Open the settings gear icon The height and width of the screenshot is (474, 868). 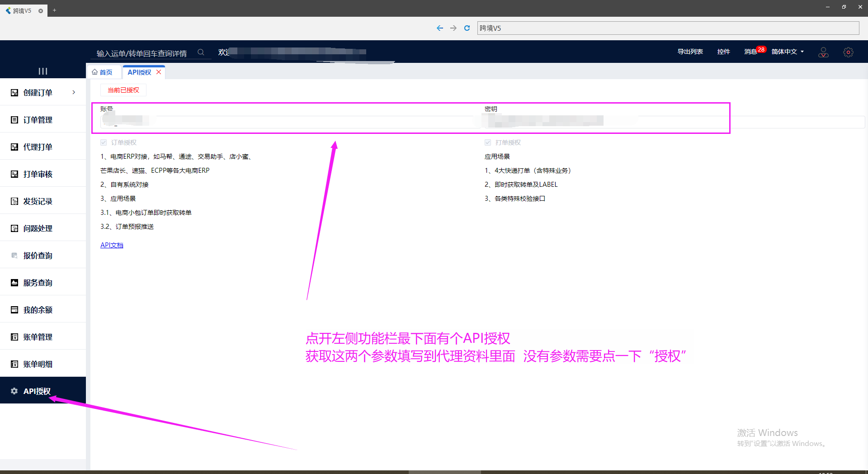tap(848, 52)
